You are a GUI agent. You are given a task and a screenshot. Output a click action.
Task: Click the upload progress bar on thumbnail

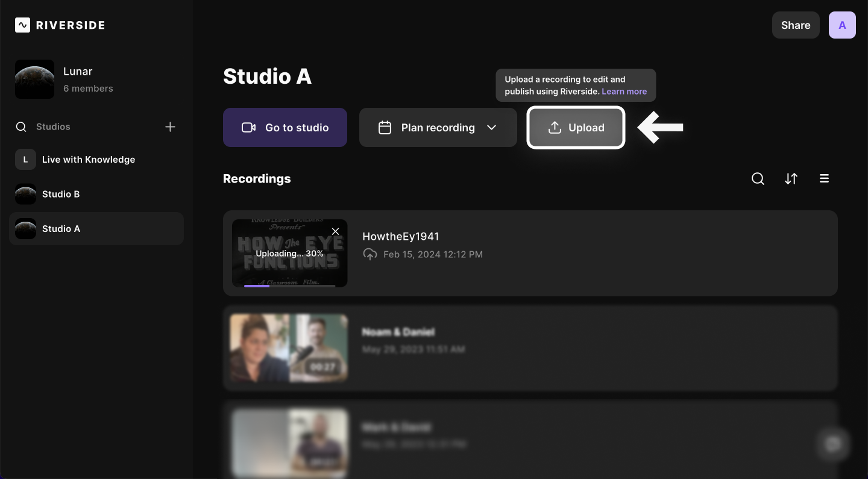(289, 286)
